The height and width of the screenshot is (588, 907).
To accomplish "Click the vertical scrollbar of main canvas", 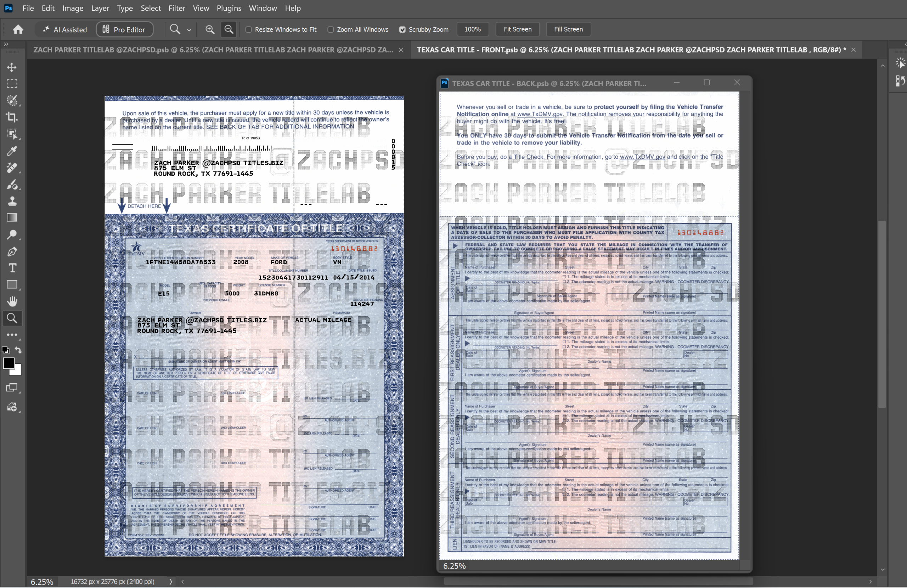I will coord(882,315).
